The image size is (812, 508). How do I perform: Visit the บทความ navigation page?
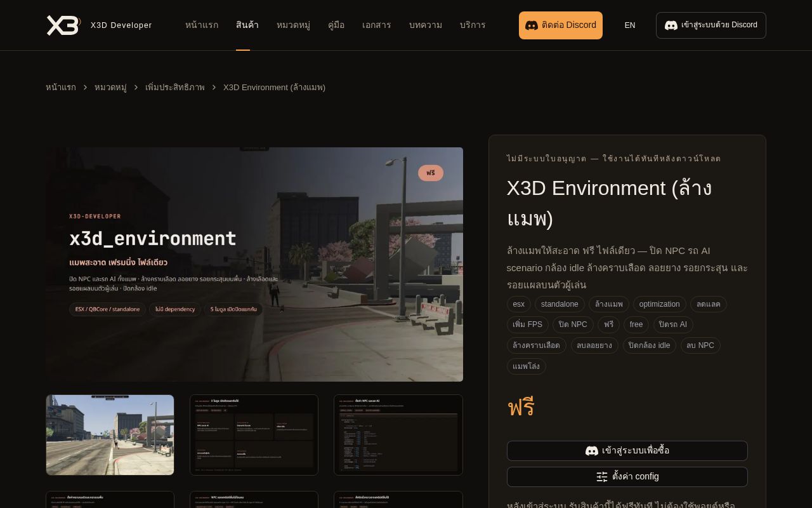(x=426, y=25)
